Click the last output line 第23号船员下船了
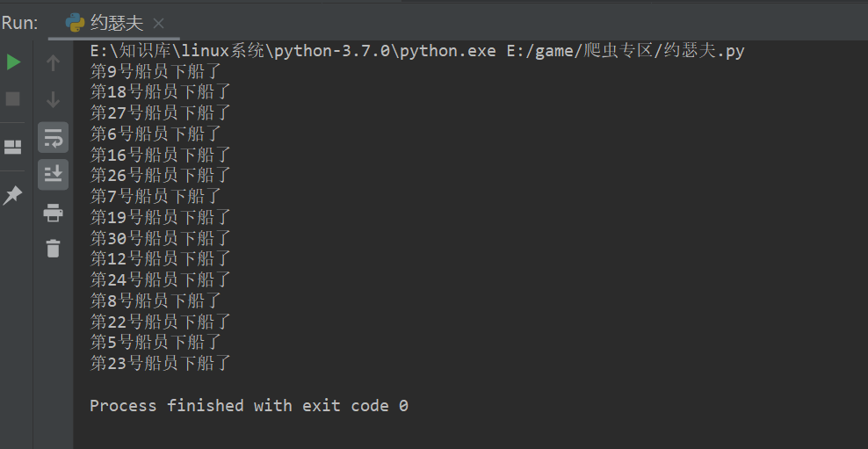This screenshot has height=449, width=868. tap(161, 363)
